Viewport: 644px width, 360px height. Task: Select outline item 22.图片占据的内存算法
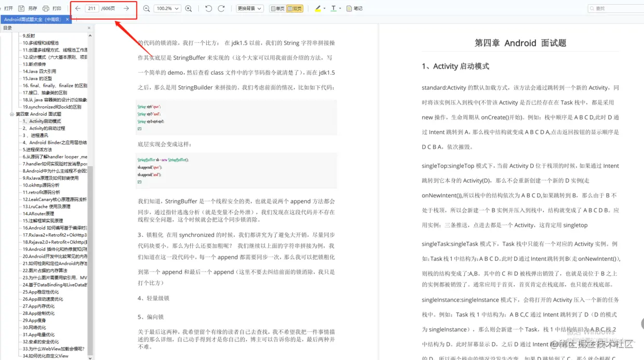click(x=45, y=271)
